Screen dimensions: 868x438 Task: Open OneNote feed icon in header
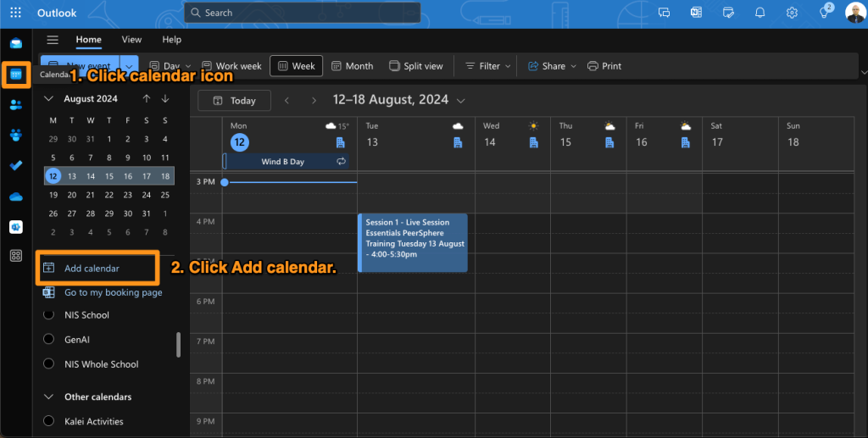coord(696,13)
